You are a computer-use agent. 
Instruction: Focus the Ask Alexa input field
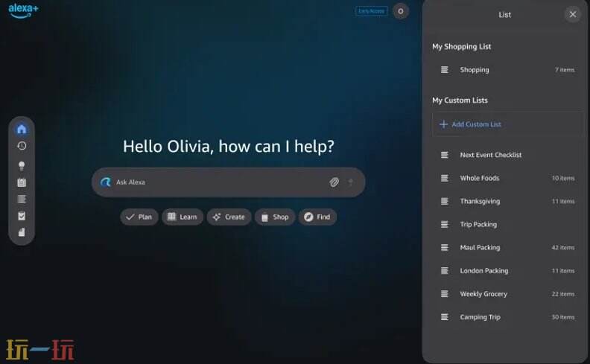coord(229,182)
